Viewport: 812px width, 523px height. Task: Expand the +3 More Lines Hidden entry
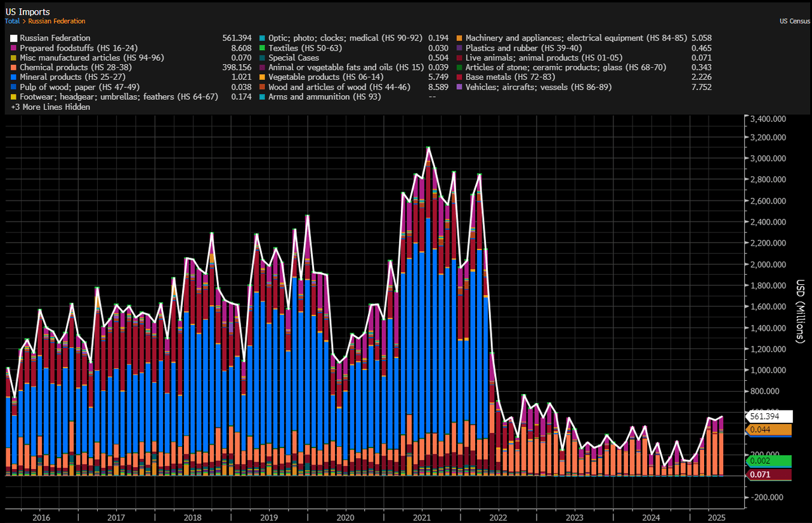[50, 107]
